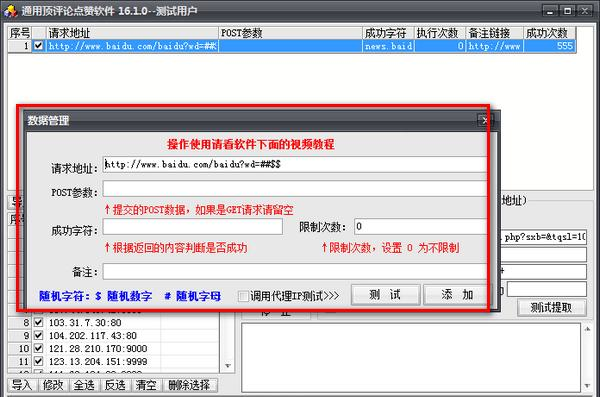Click the 成功字符 column header
The width and height of the screenshot is (600, 397).
pyautogui.click(x=388, y=33)
